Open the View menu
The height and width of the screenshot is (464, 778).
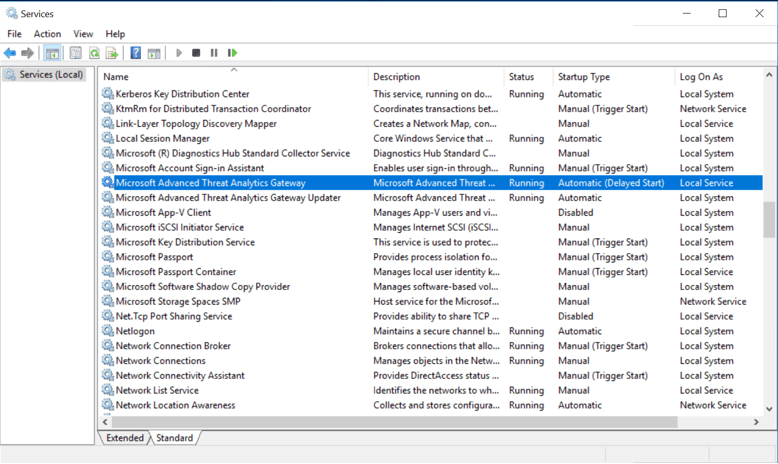(x=83, y=34)
